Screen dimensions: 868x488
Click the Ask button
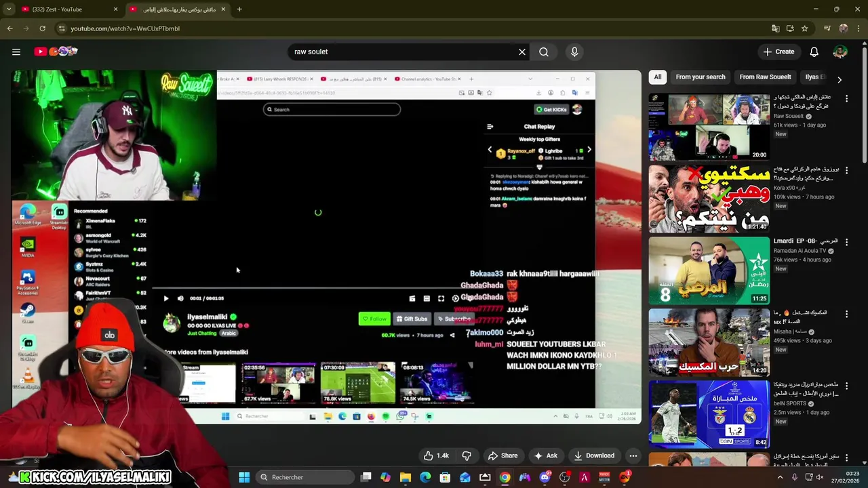546,455
